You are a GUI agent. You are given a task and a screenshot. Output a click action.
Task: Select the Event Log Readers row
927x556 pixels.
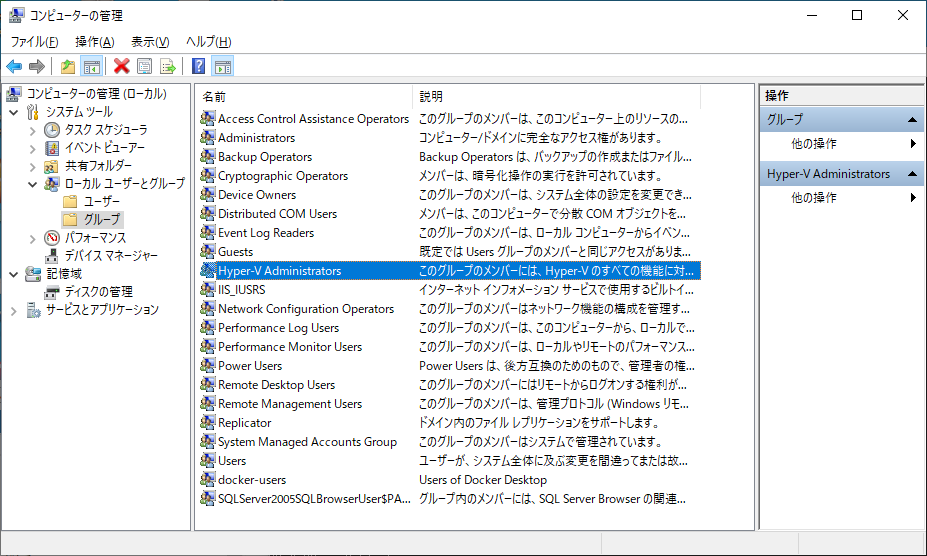coord(449,232)
